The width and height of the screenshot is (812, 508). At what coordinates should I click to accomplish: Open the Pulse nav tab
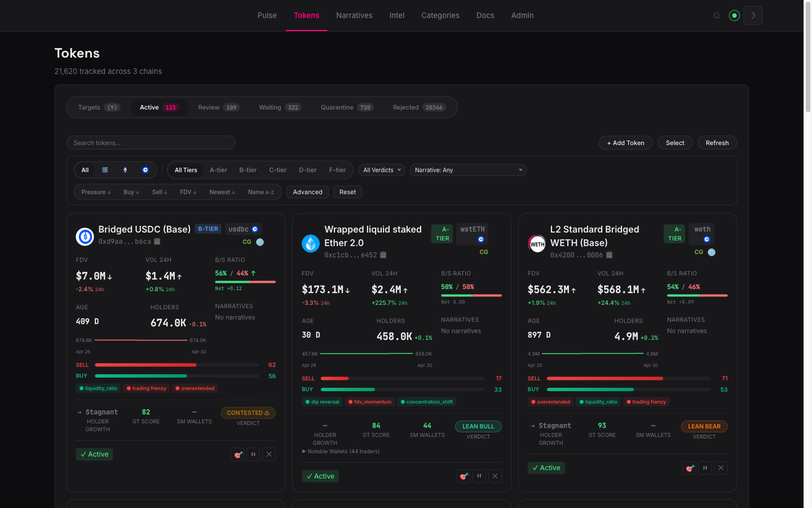(x=267, y=15)
